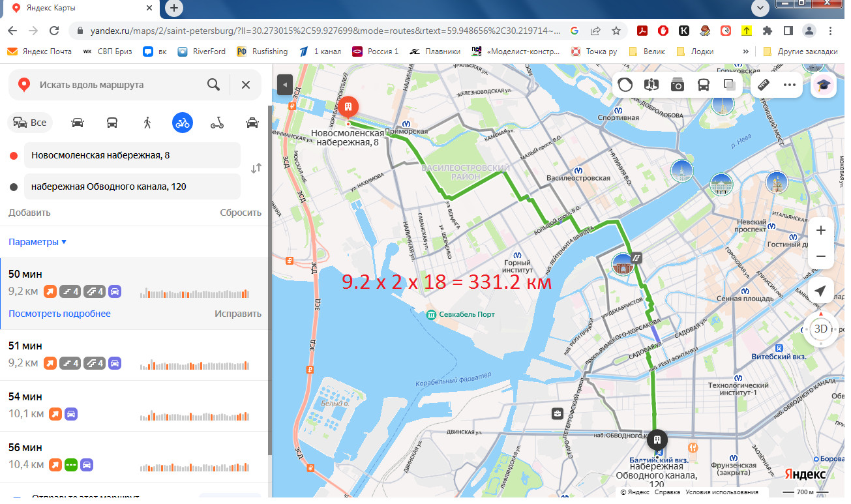Viewport: 851px width, 504px height.
Task: Click the Горный институт metro marker
Action: [x=516, y=256]
